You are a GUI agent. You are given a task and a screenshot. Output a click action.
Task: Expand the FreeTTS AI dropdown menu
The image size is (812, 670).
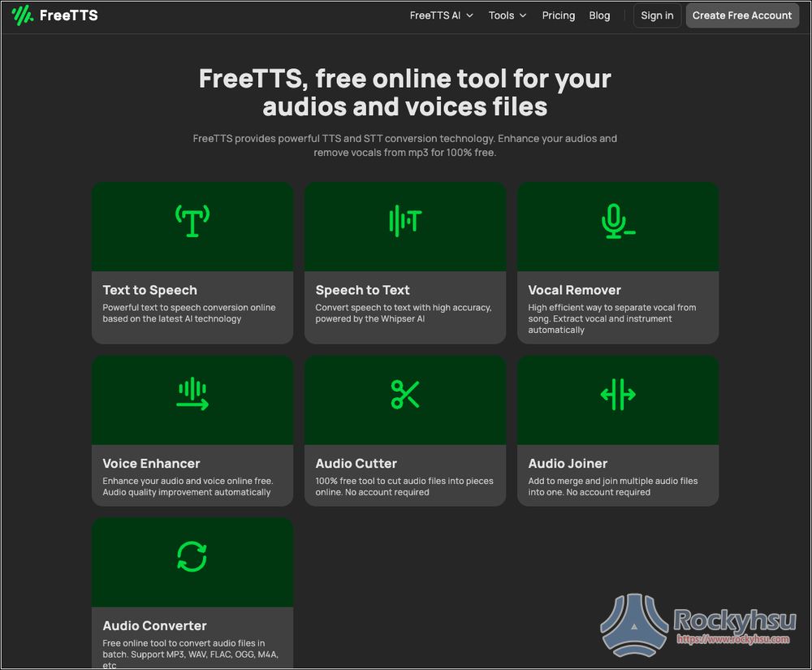441,15
